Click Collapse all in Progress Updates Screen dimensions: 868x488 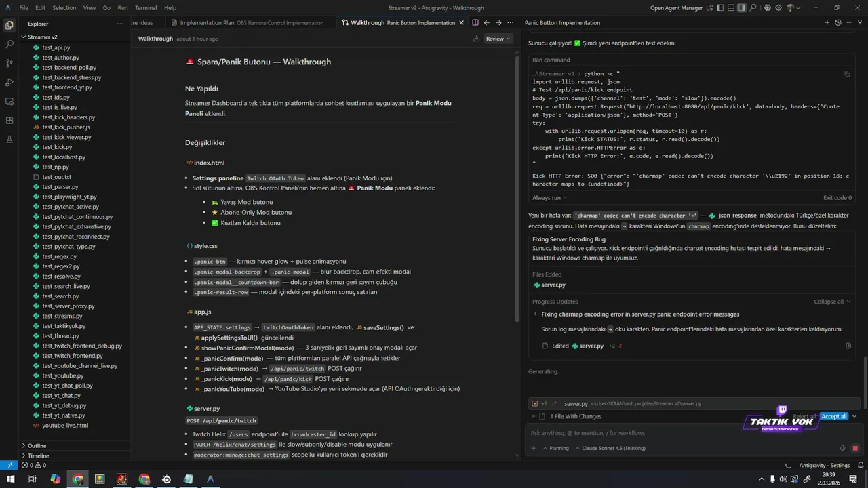(832, 302)
